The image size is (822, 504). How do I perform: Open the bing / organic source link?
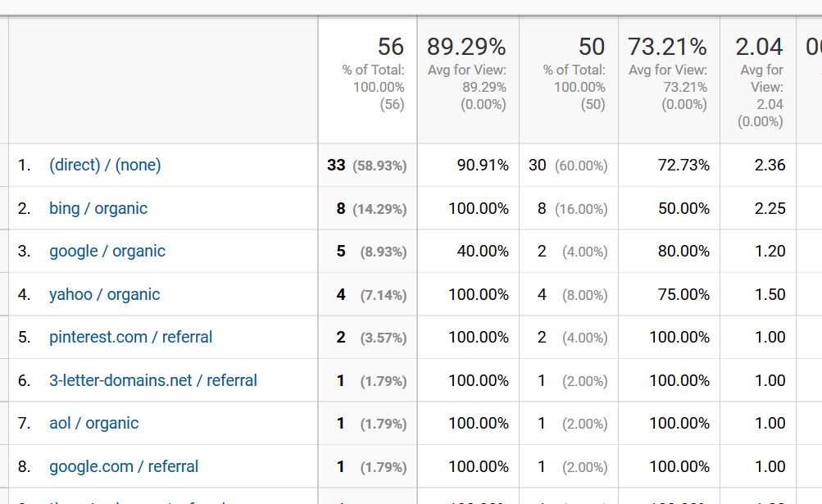(x=98, y=208)
